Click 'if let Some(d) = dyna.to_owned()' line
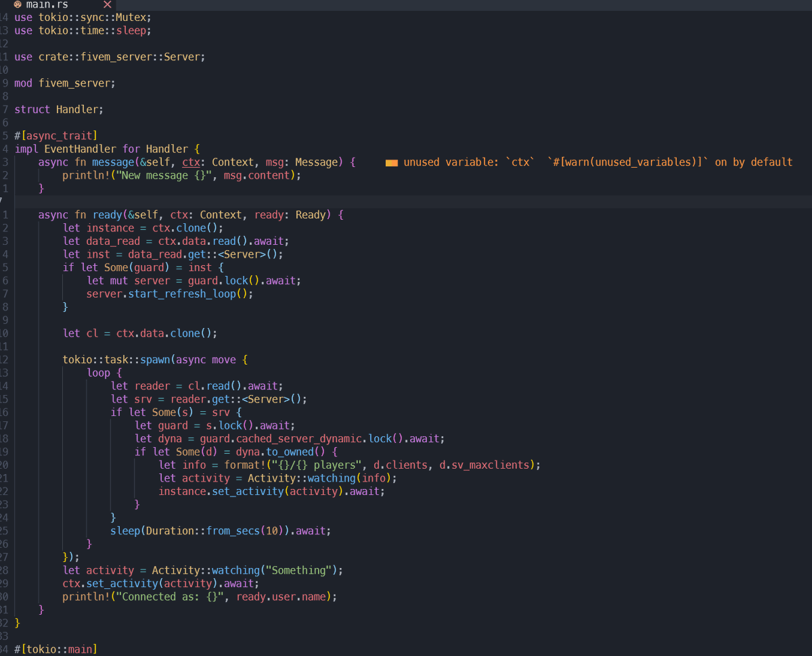Screen dimensions: 812x656 [235, 452]
